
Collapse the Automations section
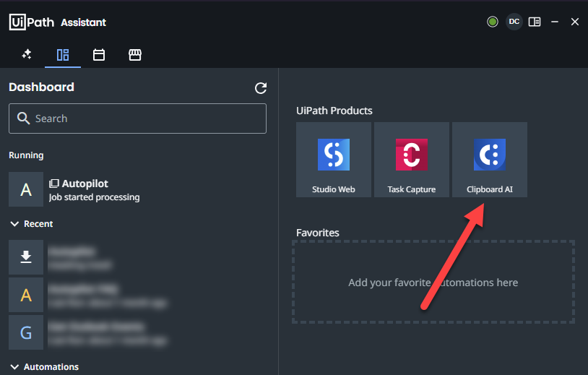pyautogui.click(x=14, y=367)
